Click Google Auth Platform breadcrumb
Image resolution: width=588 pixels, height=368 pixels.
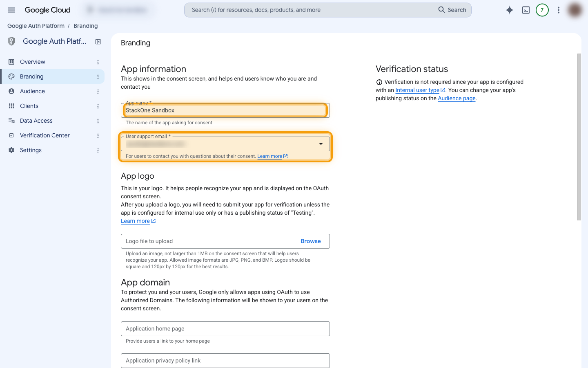tap(36, 26)
